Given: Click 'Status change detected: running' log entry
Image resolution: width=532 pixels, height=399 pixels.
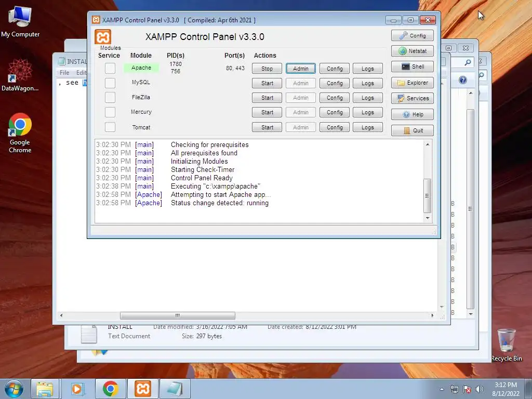Looking at the screenshot, I should click(220, 203).
